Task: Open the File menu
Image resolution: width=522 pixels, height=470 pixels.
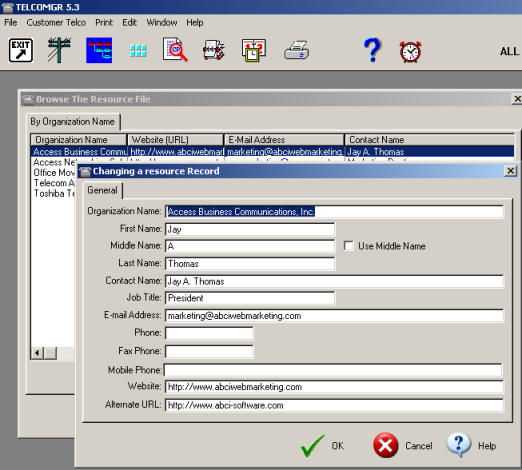Action: click(11, 22)
